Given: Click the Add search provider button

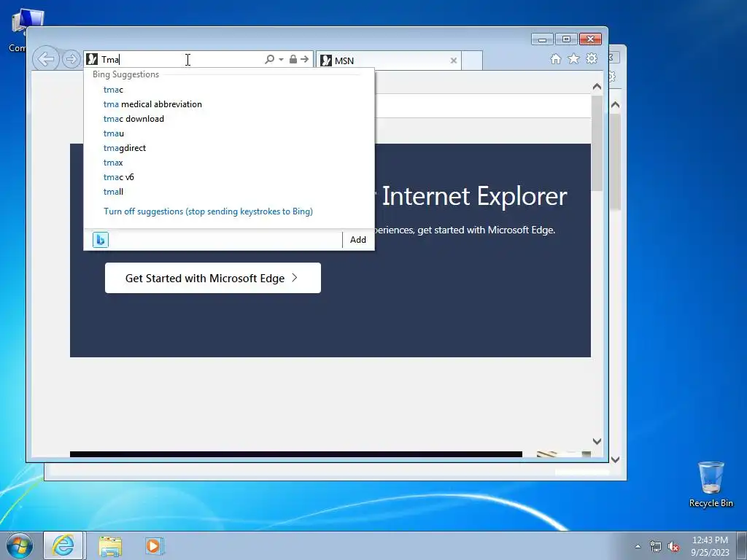Looking at the screenshot, I should point(358,239).
